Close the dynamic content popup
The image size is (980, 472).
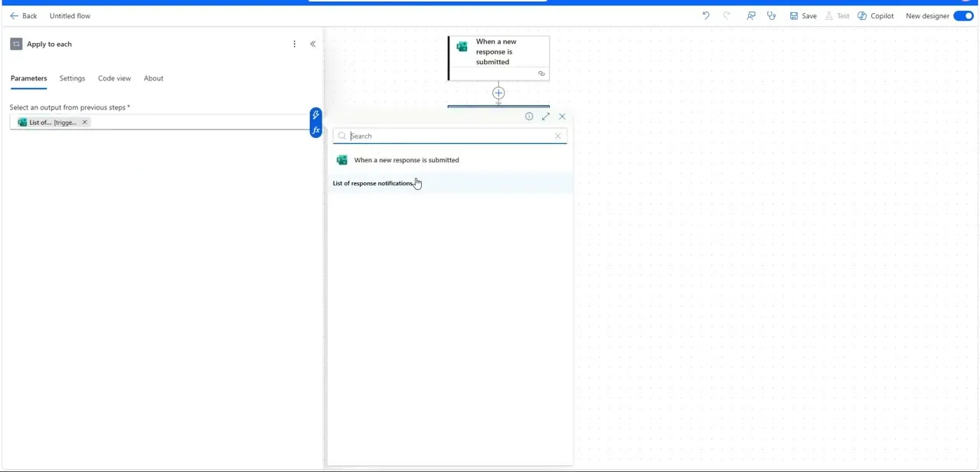563,116
